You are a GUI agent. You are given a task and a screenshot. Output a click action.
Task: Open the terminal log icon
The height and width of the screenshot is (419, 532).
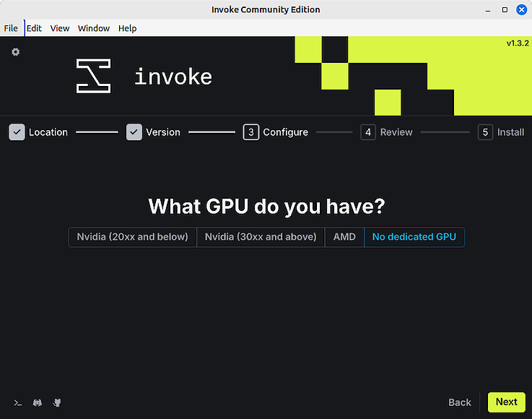(x=17, y=402)
